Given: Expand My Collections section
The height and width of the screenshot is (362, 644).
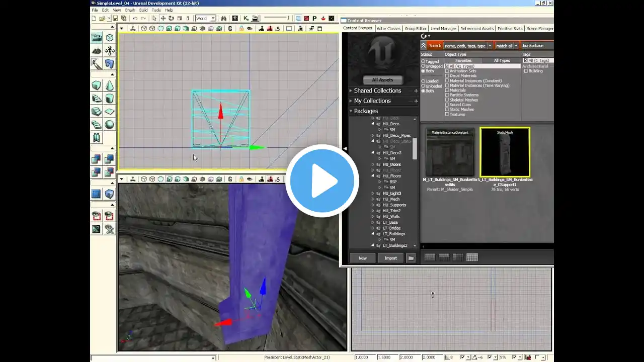Looking at the screenshot, I should tap(351, 101).
